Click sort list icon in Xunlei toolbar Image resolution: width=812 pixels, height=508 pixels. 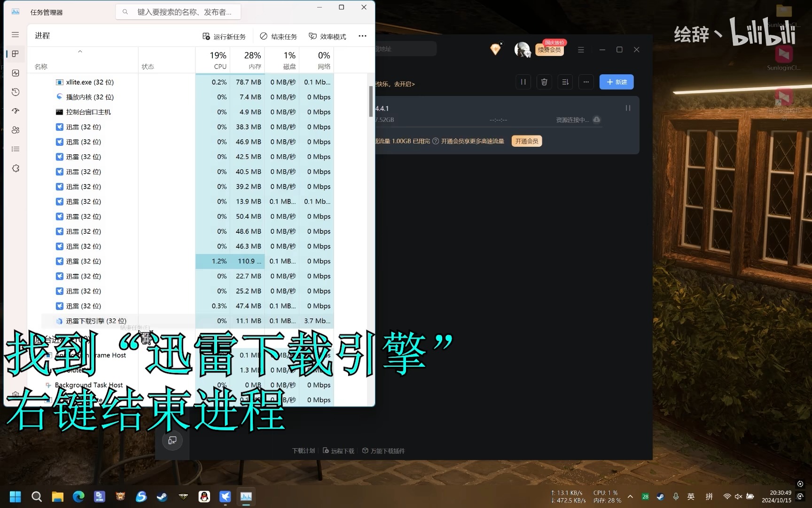[565, 82]
